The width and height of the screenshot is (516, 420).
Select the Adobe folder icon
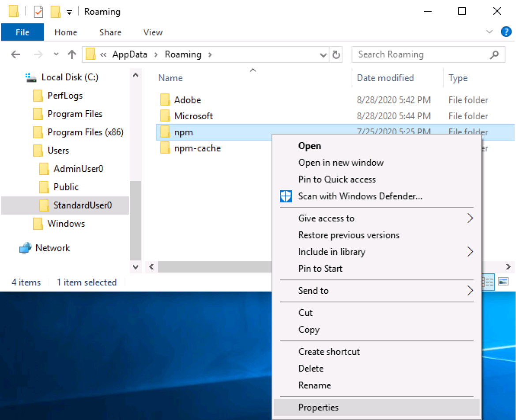pos(165,100)
